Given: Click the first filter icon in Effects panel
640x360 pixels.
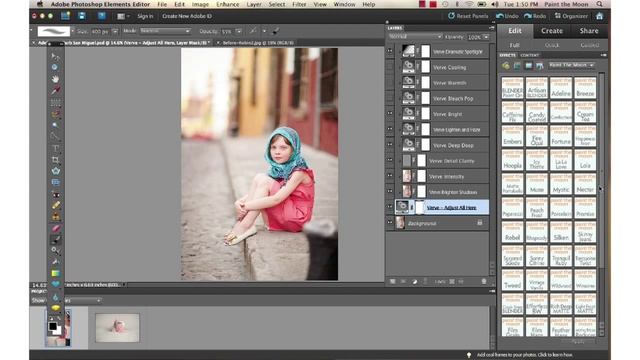Looking at the screenshot, I should 506,65.
